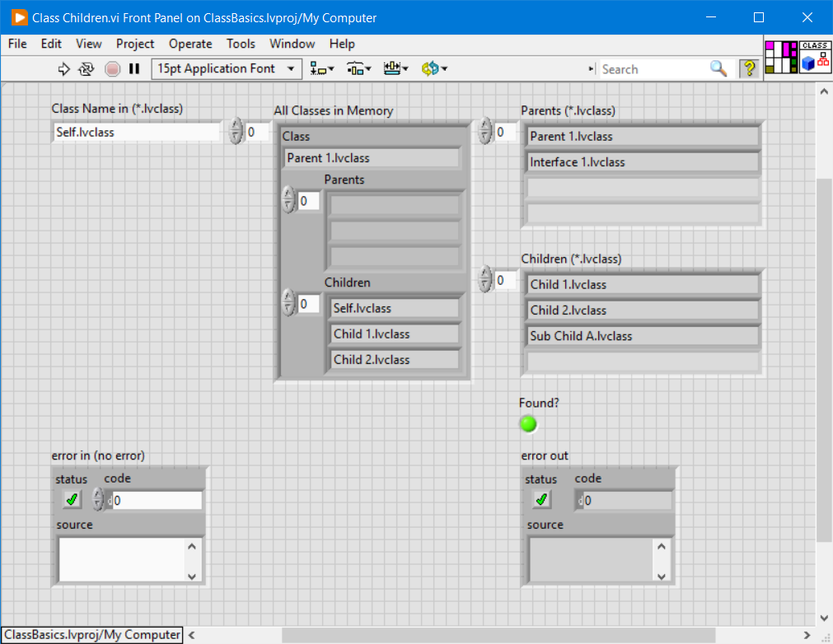Image resolution: width=833 pixels, height=644 pixels.
Task: Click the green Found? LED
Action: tap(529, 424)
